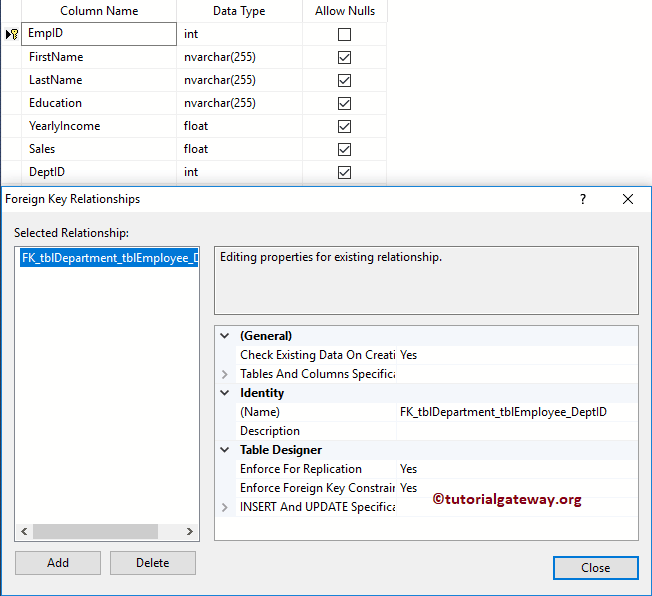Toggle Allow Nulls checkbox for FirstName
Image resolution: width=652 pixels, height=596 pixels.
[344, 57]
